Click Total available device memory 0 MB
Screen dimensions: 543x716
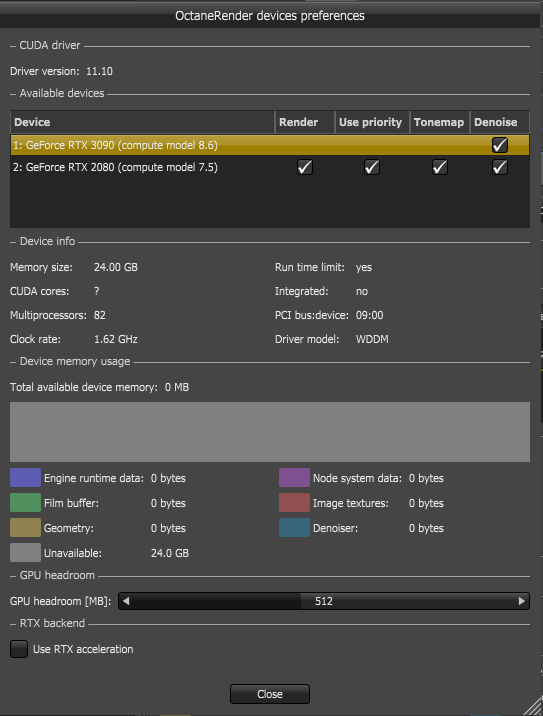click(x=100, y=387)
